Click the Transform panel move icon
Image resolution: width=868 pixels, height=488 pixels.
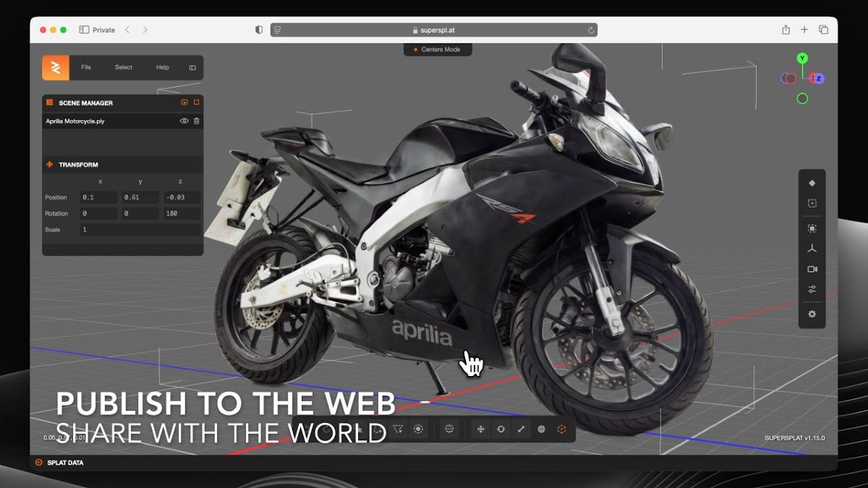49,164
